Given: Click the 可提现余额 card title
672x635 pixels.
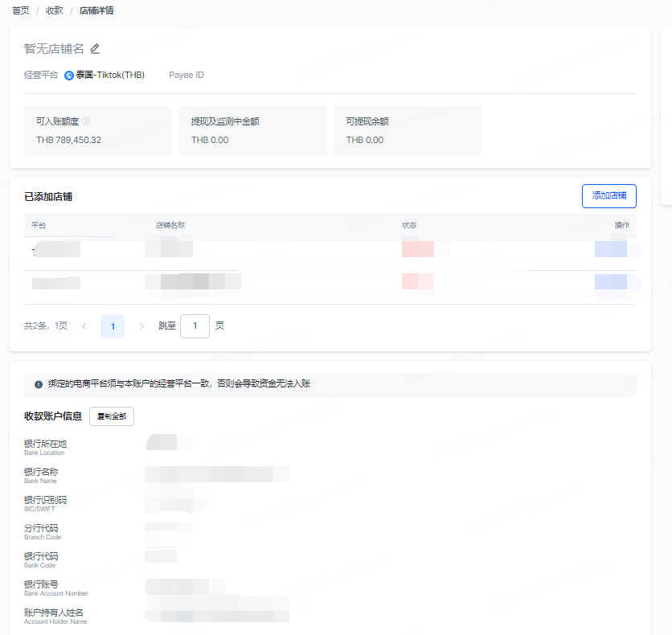Looking at the screenshot, I should (367, 121).
